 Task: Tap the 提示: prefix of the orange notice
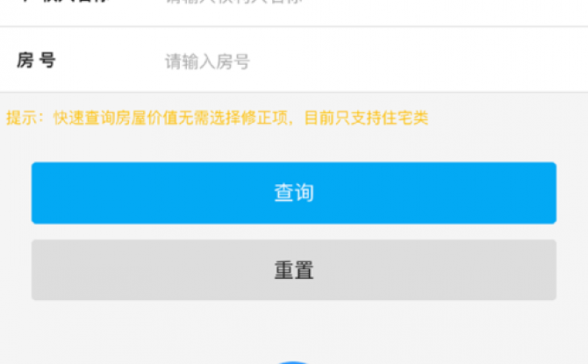(x=25, y=118)
